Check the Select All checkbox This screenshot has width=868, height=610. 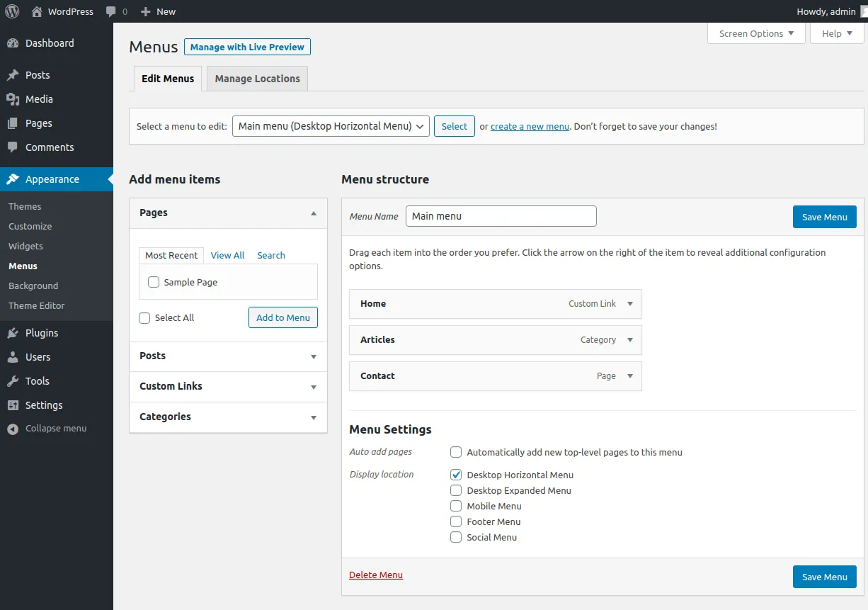click(x=144, y=318)
